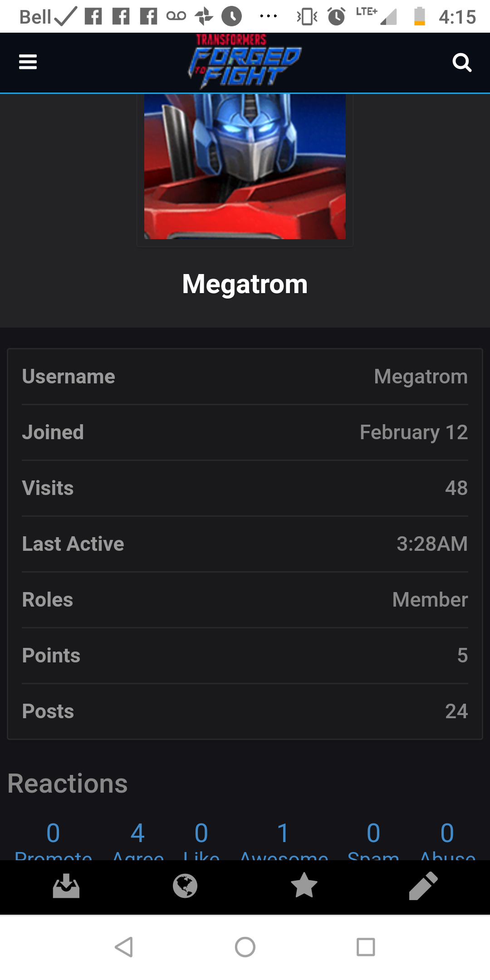Viewport: 490px width, 980px height.
Task: Tap the Android back triangle
Action: tap(124, 947)
